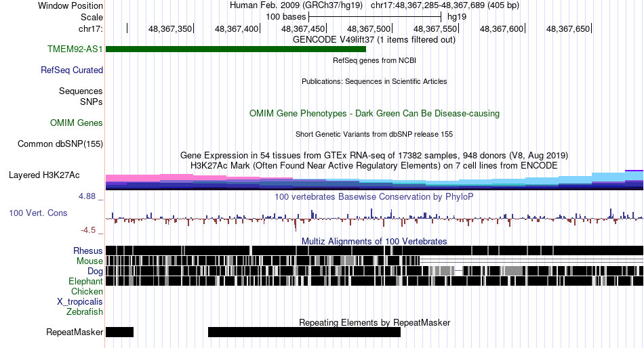Click the Scale label
The width and height of the screenshot is (644, 348).
92,17
